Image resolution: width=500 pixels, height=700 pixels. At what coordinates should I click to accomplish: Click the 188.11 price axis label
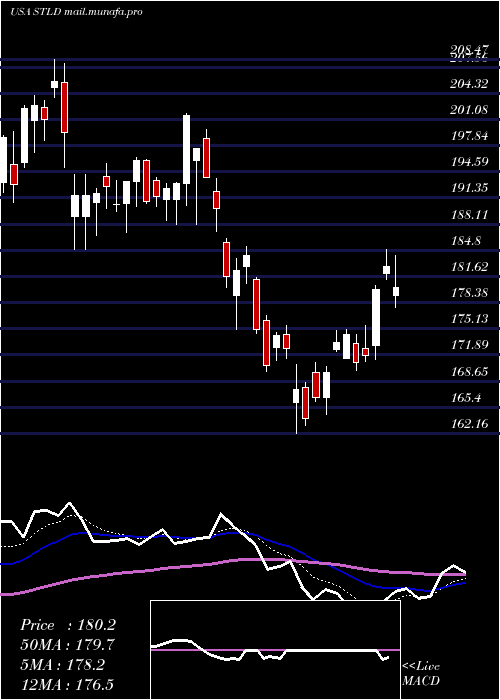pos(469,214)
